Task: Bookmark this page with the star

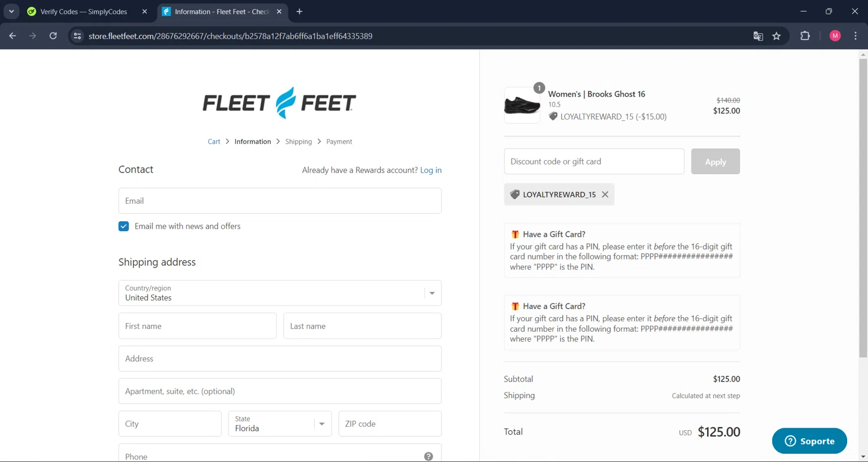Action: (x=777, y=36)
